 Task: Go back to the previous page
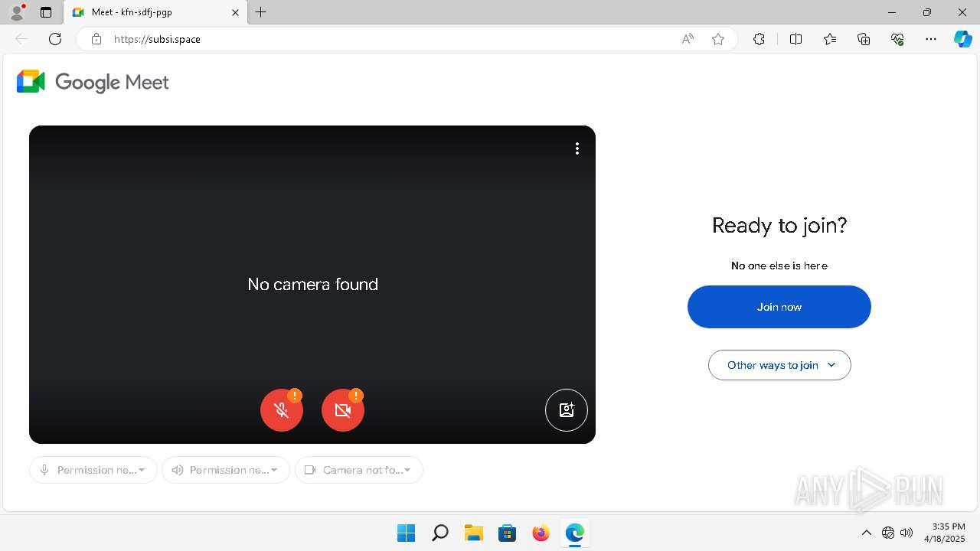coord(21,39)
